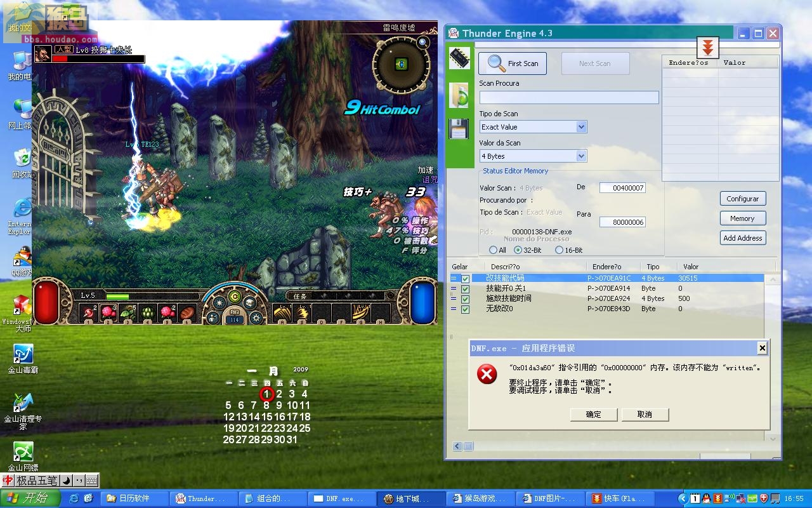The width and height of the screenshot is (812, 508).
Task: Switch to 快车 taskbar window
Action: (619, 498)
